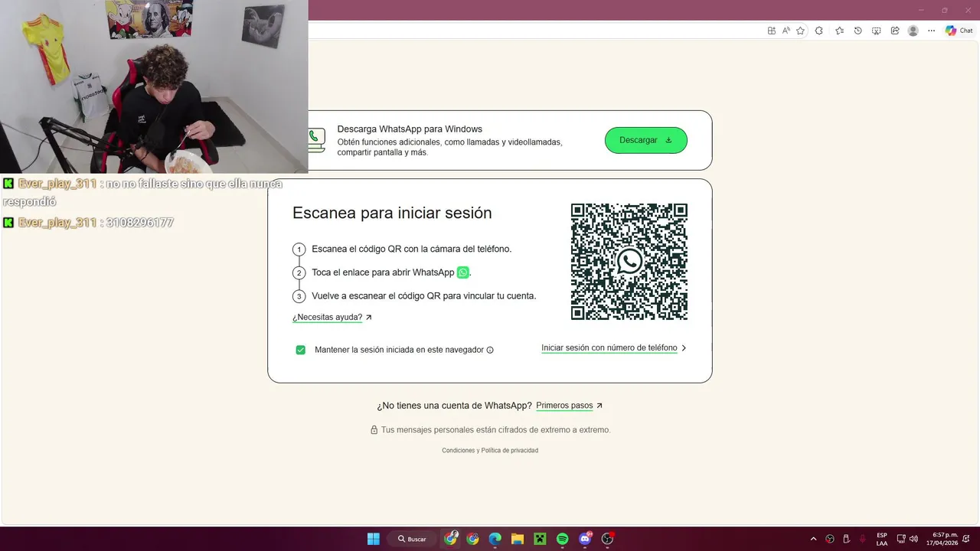
Task: Open the screenshot capture tool icon
Action: (876, 31)
